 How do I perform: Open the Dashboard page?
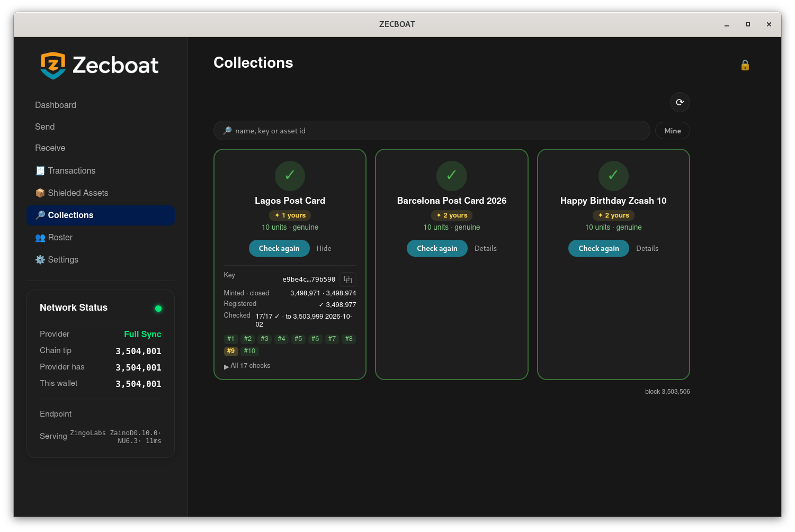click(101, 105)
